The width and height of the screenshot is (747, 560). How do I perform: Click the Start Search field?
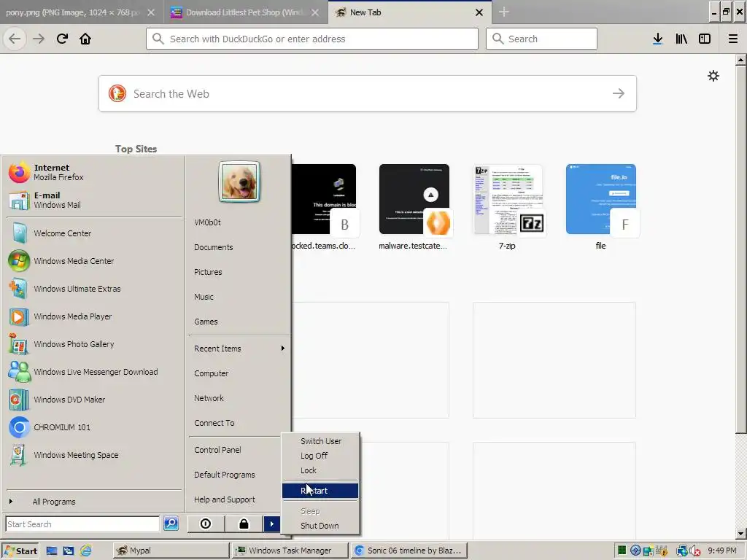coord(82,524)
